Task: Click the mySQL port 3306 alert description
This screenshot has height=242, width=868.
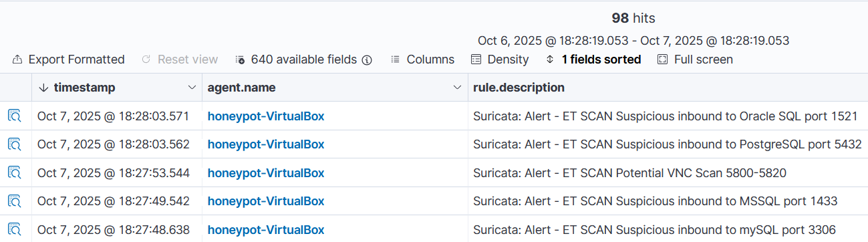Action: 654,230
